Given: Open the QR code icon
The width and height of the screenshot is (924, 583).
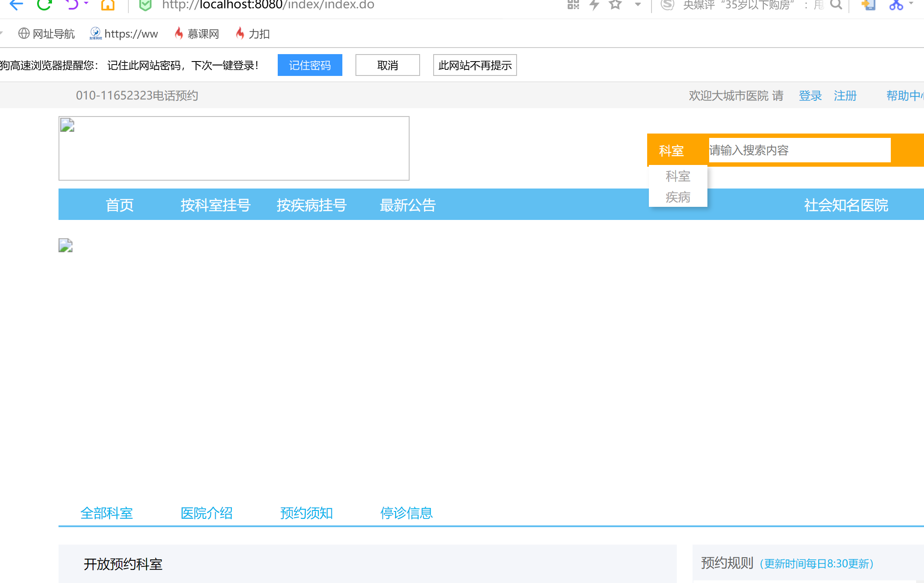Looking at the screenshot, I should tap(573, 4).
